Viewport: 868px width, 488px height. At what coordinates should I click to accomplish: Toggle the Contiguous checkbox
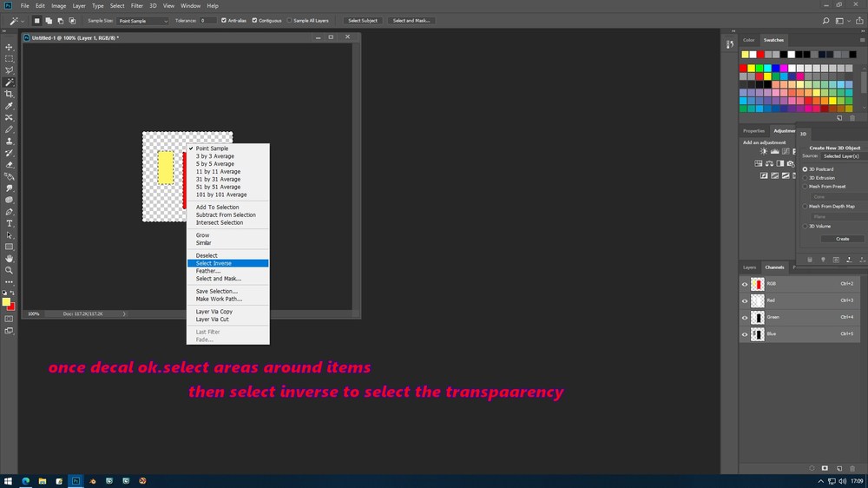[254, 21]
